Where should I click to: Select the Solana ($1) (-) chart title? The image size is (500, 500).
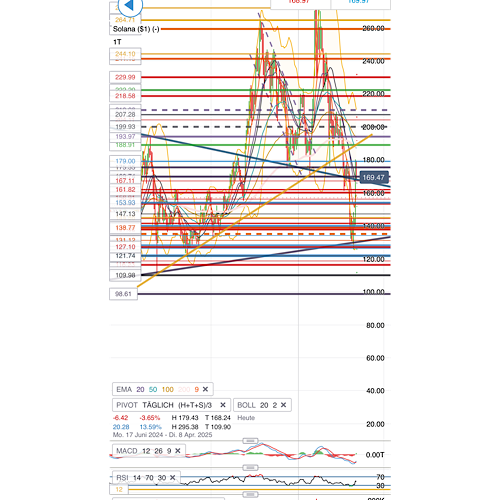pos(136,29)
